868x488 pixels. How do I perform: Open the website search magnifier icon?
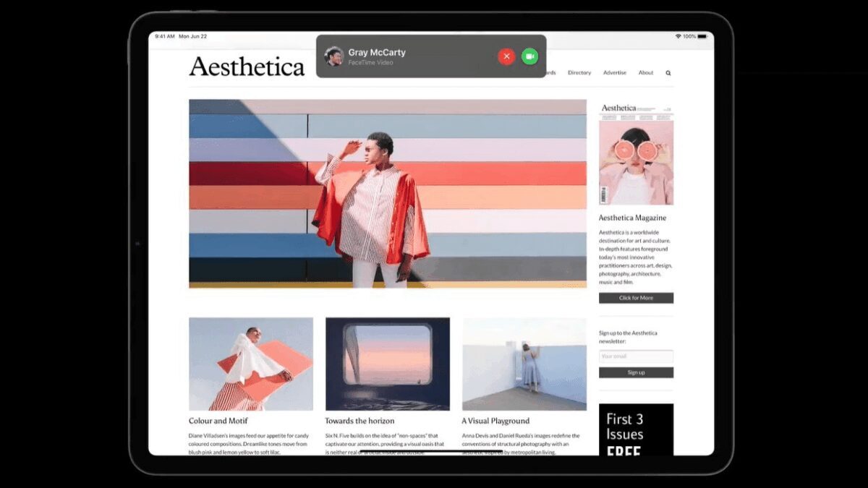click(x=668, y=73)
